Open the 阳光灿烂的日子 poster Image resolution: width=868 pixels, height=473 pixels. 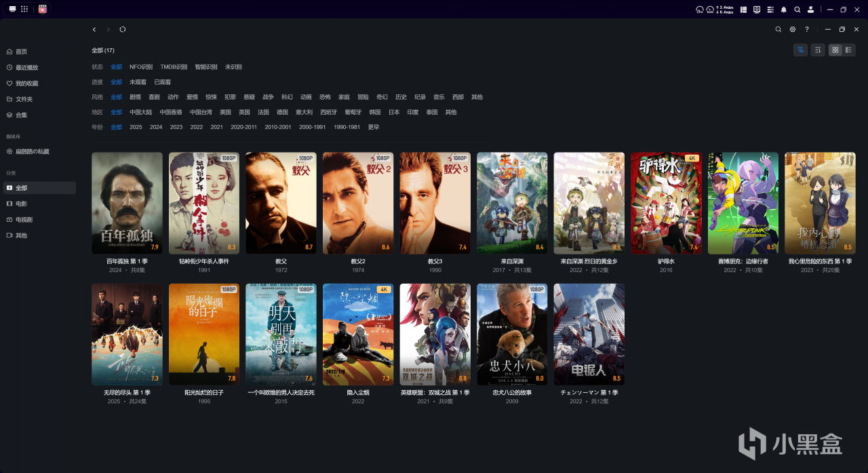[204, 335]
